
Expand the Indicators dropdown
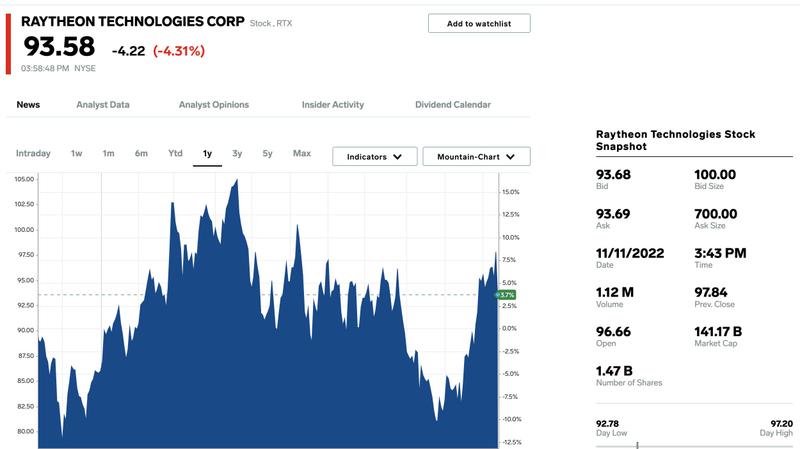(x=374, y=157)
